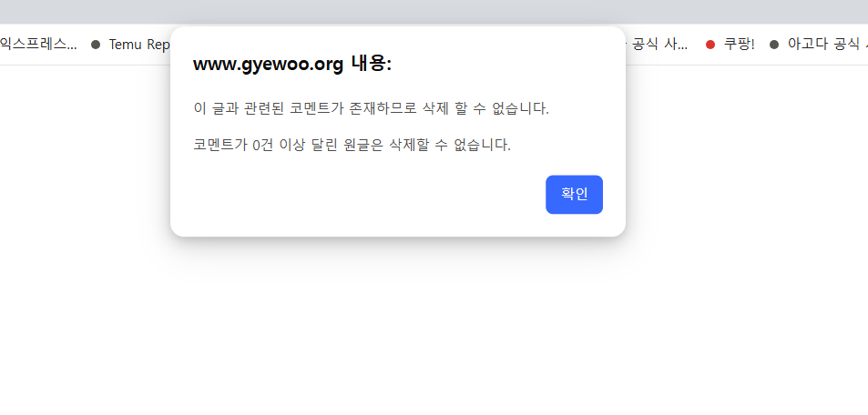Image resolution: width=868 pixels, height=415 pixels.
Task: Click the bookmarks bar gap between 쿠팡! and 아고다
Action: tap(762, 45)
